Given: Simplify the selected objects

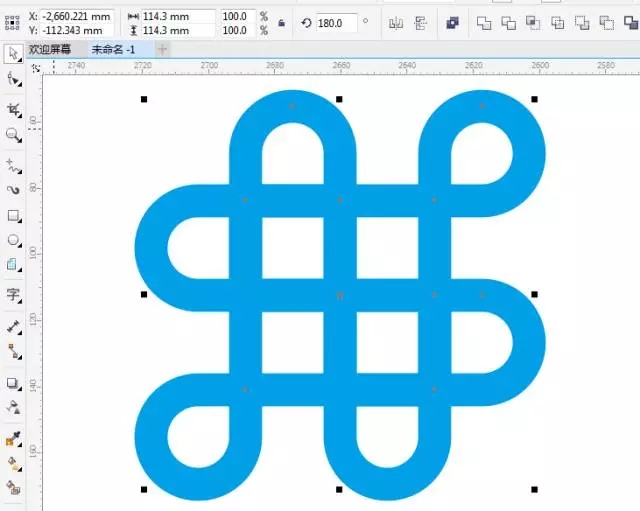Looking at the screenshot, I should pyautogui.click(x=558, y=23).
